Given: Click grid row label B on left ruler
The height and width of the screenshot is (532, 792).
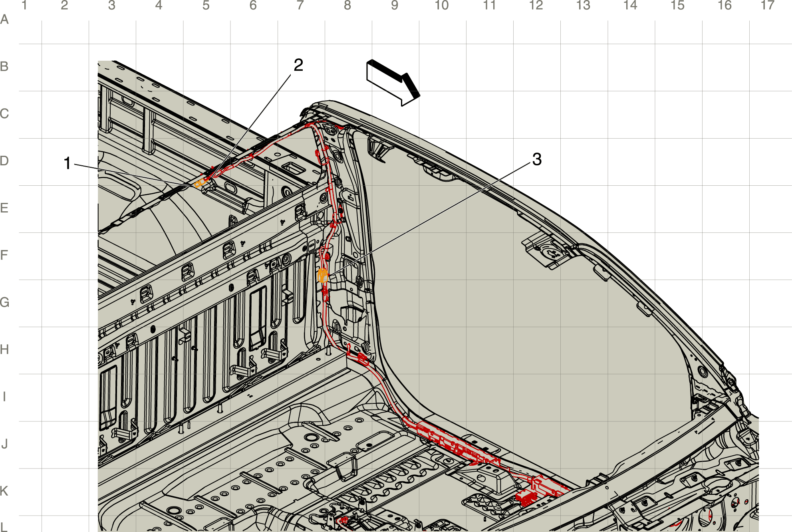Looking at the screenshot, I should (4, 67).
